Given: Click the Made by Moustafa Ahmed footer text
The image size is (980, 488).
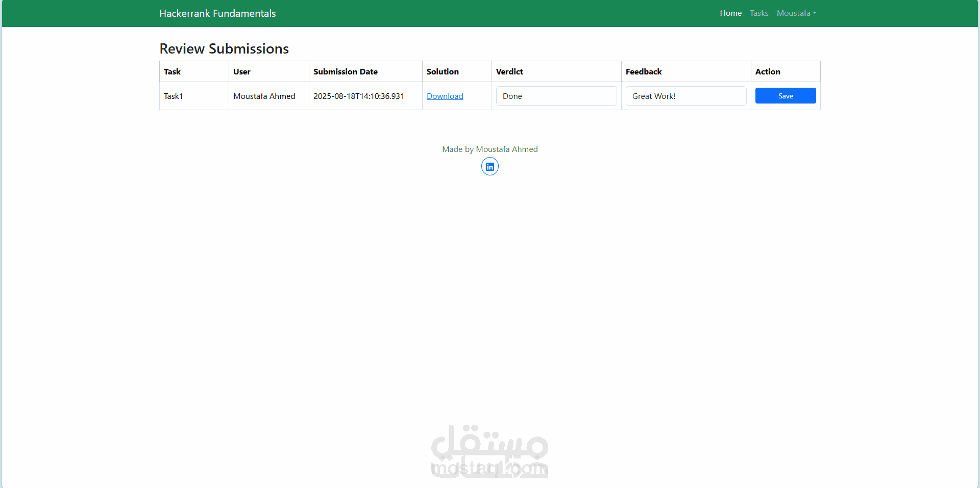Looking at the screenshot, I should pyautogui.click(x=490, y=149).
